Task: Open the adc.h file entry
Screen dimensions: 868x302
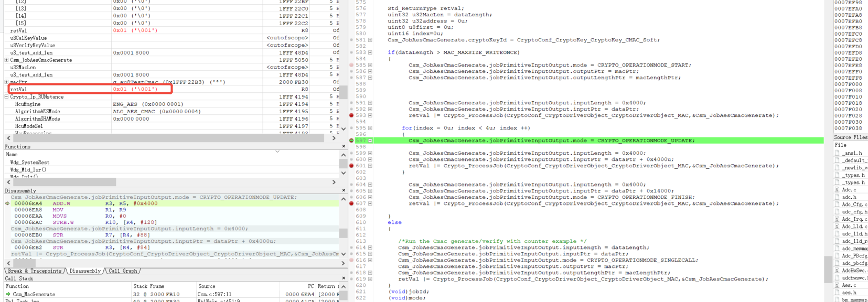Action: tap(850, 197)
